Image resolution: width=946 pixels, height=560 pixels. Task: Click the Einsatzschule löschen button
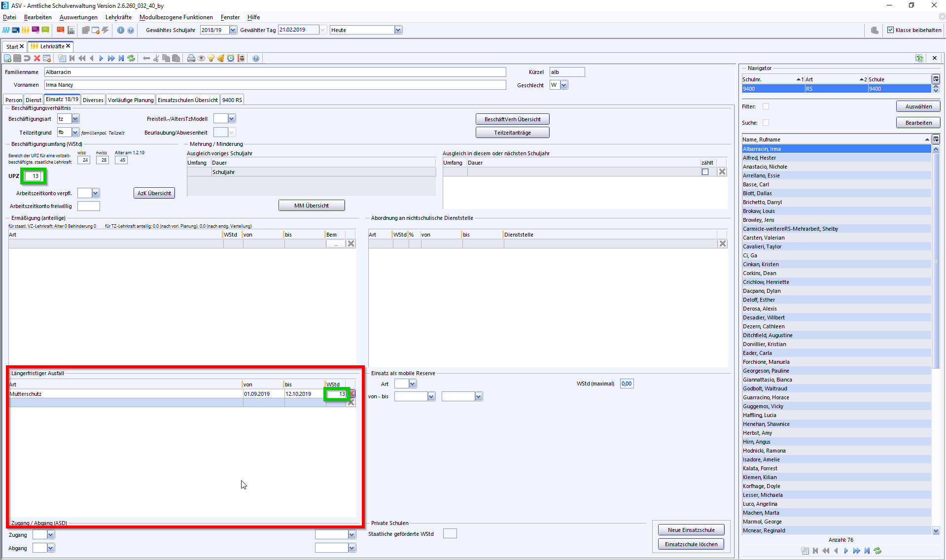(691, 544)
